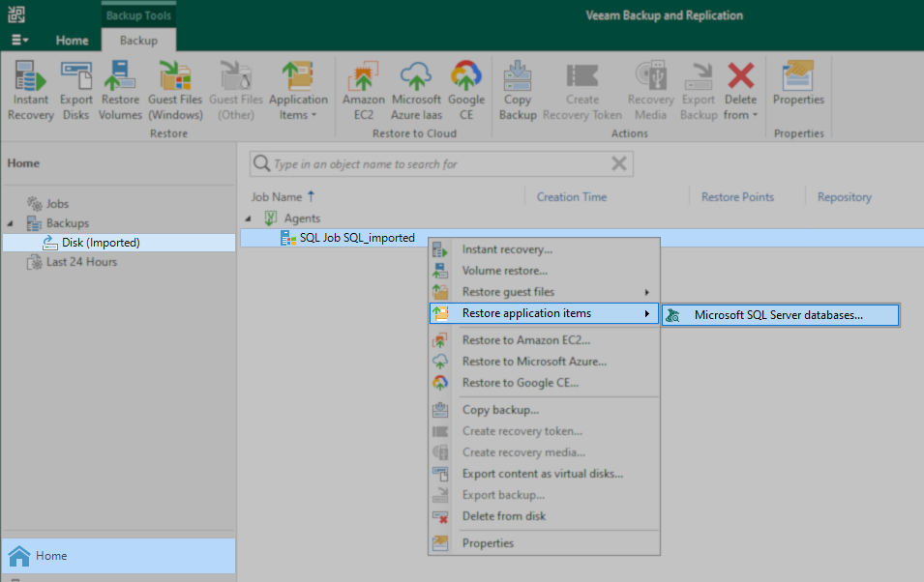Choose Instant recovery... from context menu

coord(544,249)
